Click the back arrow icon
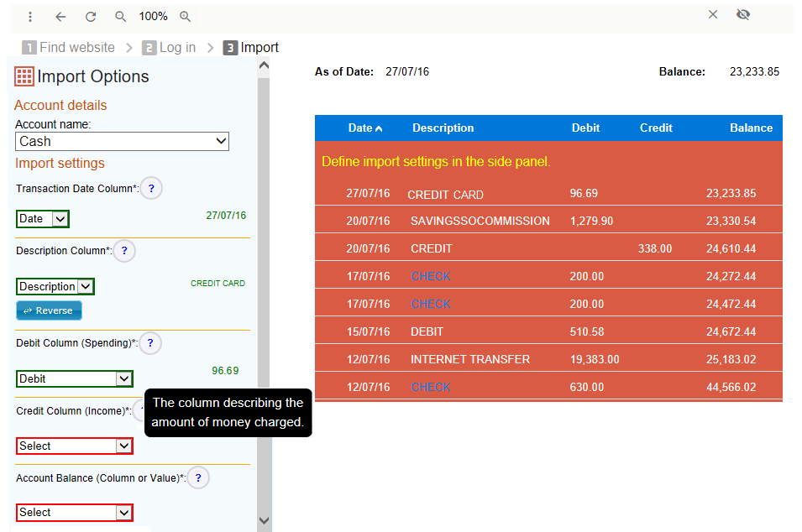Screen dimensions: 802x532 tap(60, 17)
